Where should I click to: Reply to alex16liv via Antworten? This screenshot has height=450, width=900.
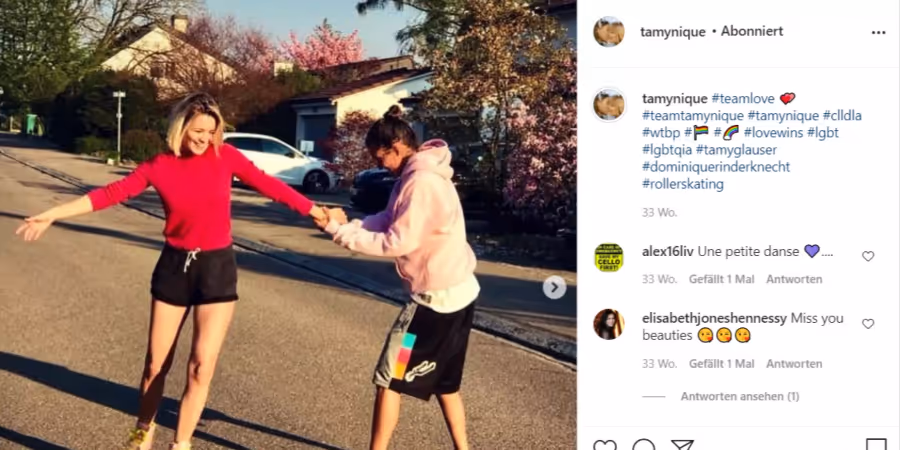click(794, 280)
